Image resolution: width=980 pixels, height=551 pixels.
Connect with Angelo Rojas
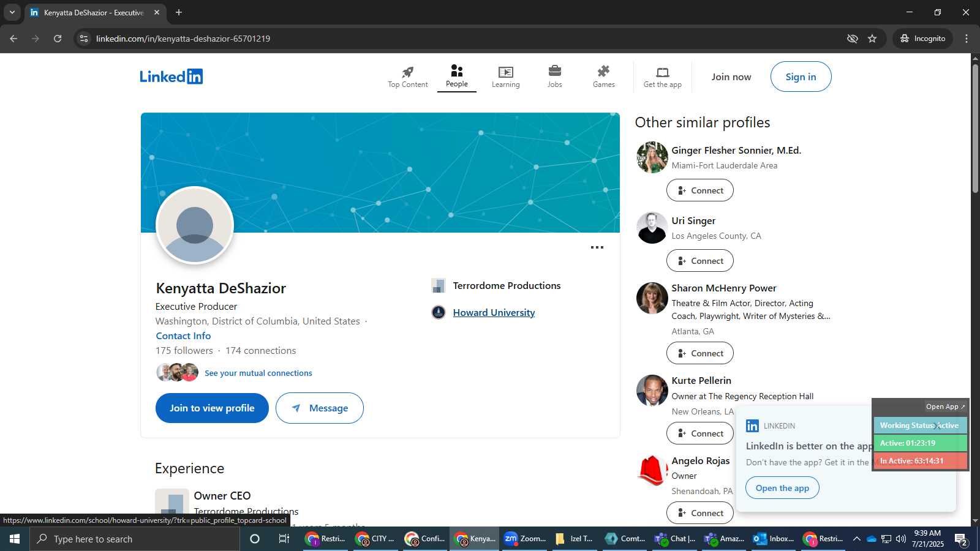pyautogui.click(x=699, y=513)
